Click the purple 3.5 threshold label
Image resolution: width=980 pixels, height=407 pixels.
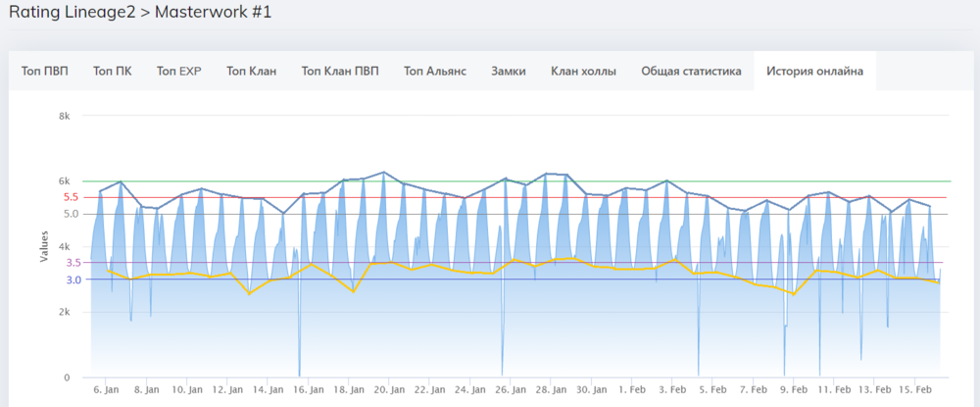tap(72, 263)
